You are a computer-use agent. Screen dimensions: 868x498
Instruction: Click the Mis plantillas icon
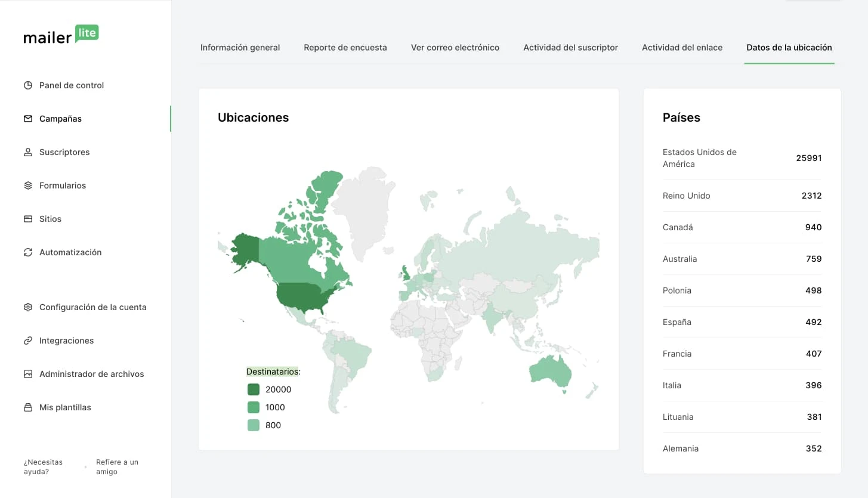click(28, 407)
